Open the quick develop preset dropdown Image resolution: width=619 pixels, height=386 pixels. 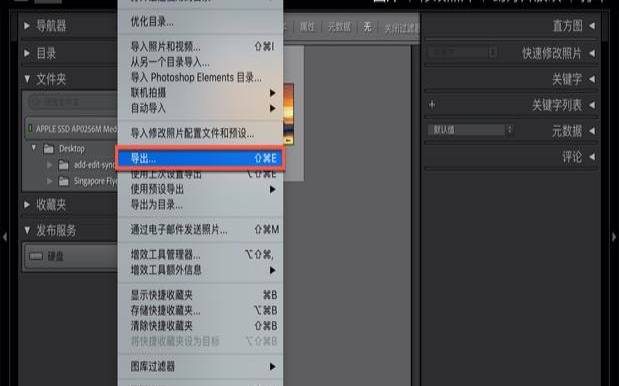point(463,52)
